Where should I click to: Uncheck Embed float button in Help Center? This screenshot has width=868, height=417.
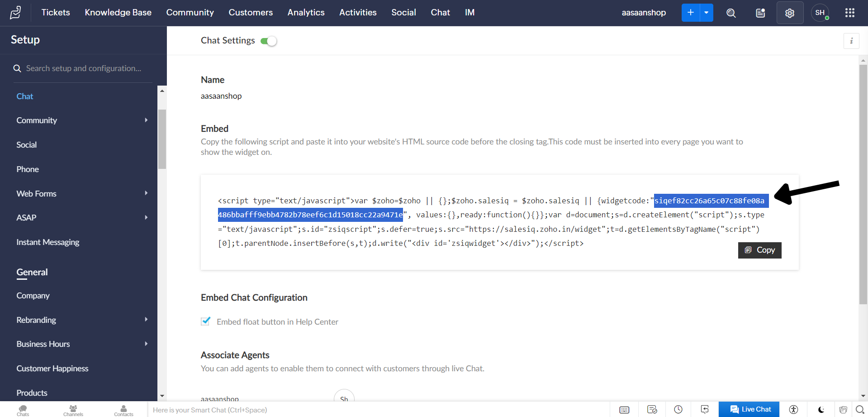click(x=206, y=321)
